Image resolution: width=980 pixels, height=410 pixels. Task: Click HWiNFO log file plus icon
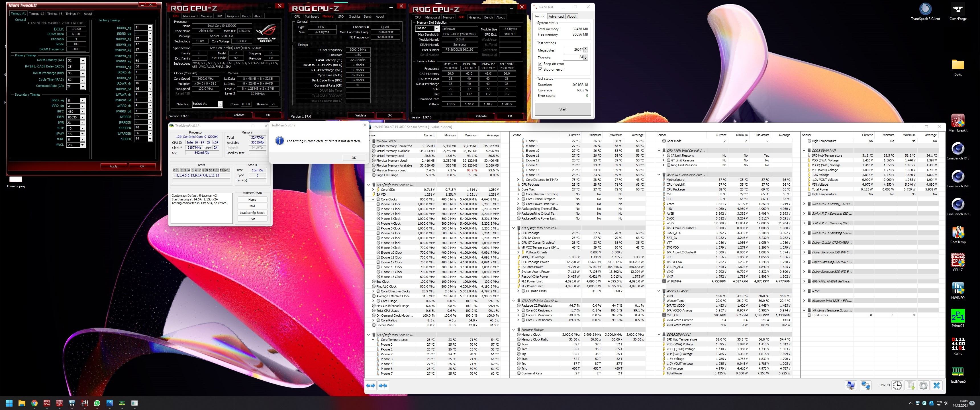(910, 385)
